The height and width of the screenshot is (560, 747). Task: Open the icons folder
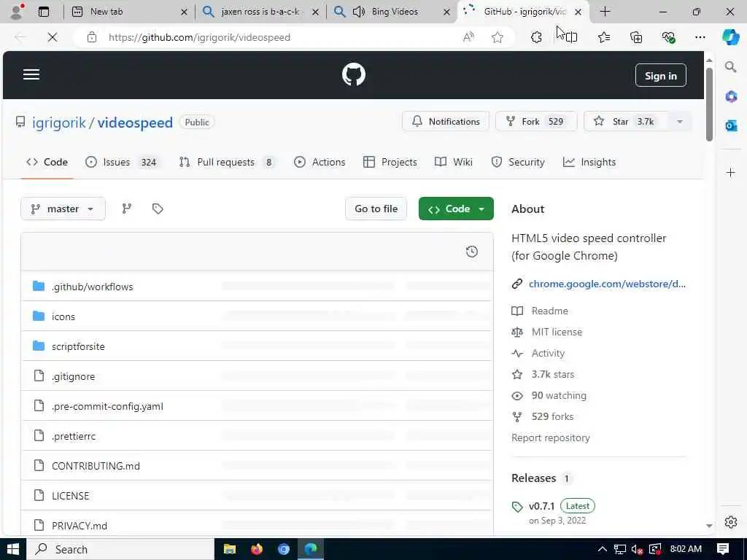point(63,317)
